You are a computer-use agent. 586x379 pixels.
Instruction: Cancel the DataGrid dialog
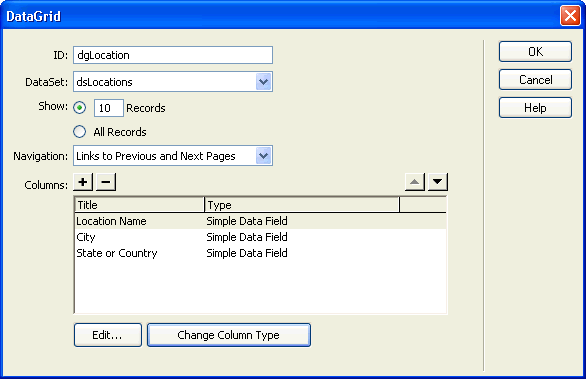coord(535,80)
